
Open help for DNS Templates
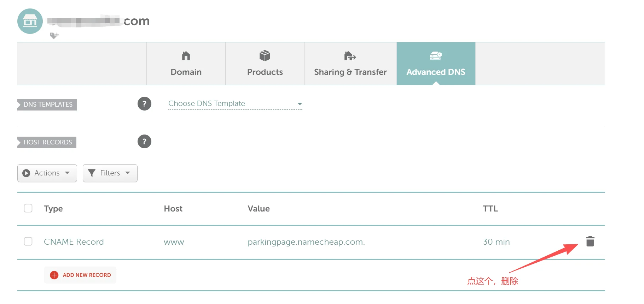coord(144,104)
